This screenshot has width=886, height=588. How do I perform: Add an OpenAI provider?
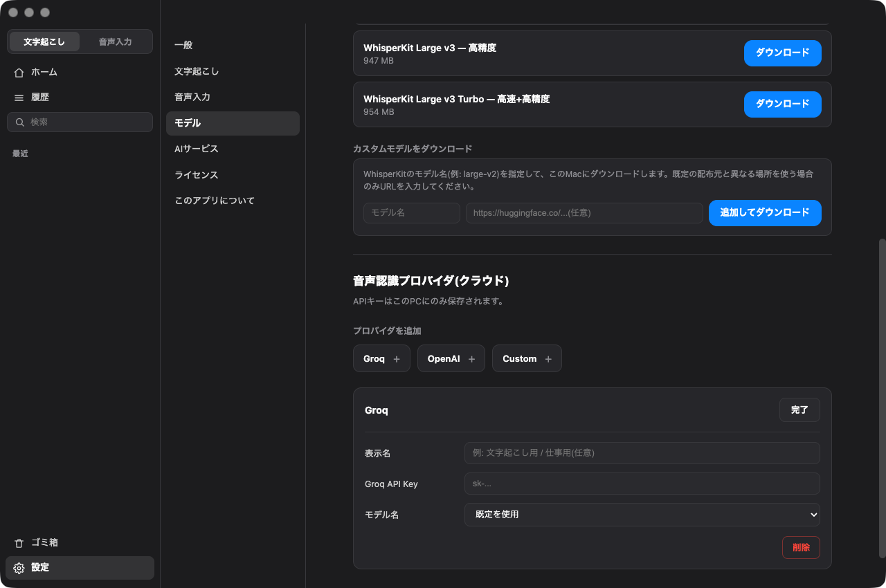pyautogui.click(x=451, y=358)
